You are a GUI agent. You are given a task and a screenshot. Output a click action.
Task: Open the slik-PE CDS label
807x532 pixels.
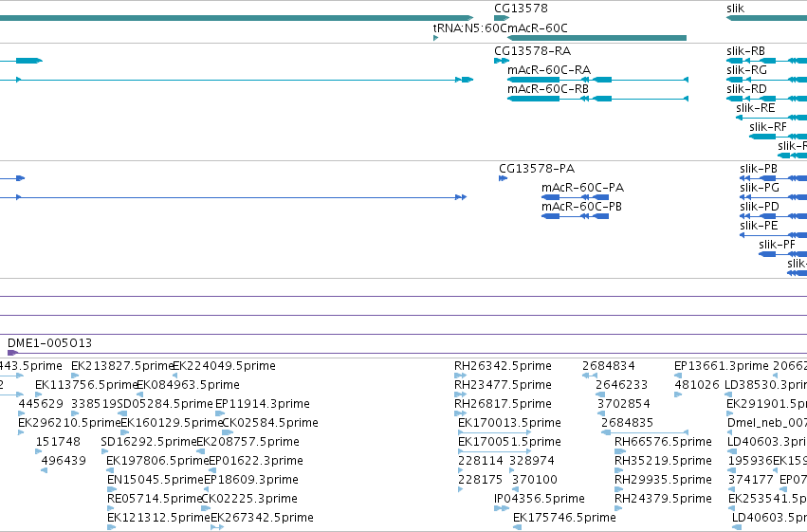pos(759,226)
